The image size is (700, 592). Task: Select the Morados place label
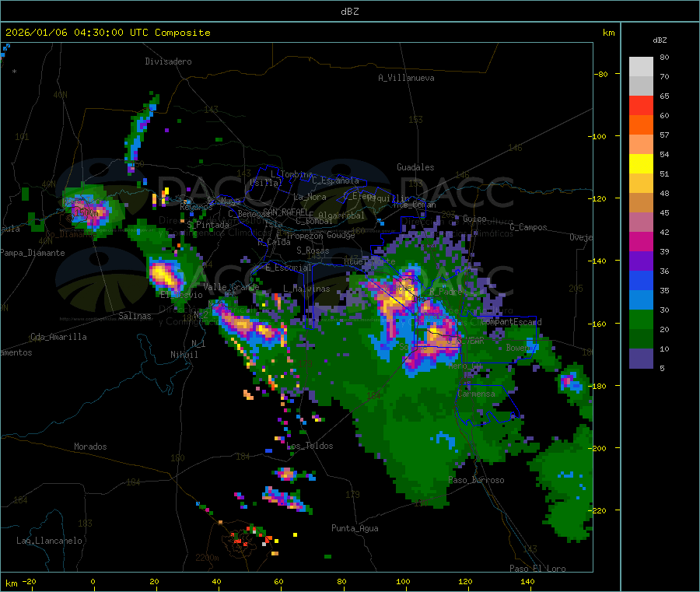[90, 447]
